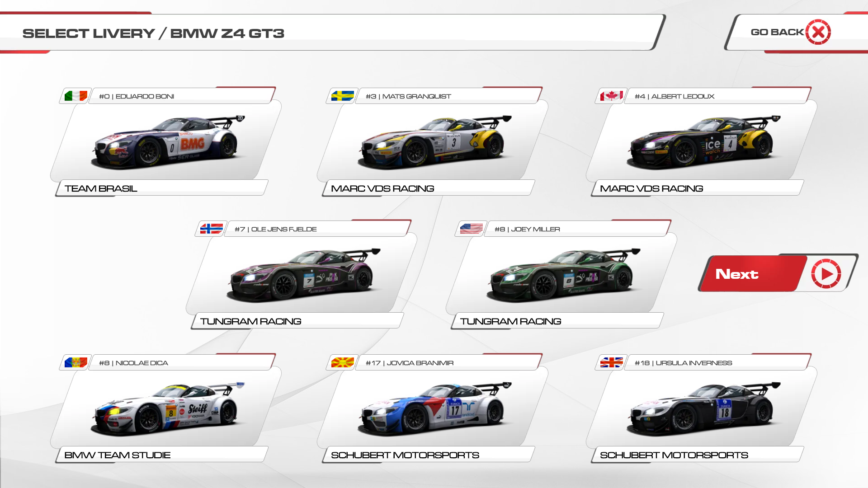
Task: Pick the blue-white #17 Schubert Motorsports car
Action: click(434, 409)
